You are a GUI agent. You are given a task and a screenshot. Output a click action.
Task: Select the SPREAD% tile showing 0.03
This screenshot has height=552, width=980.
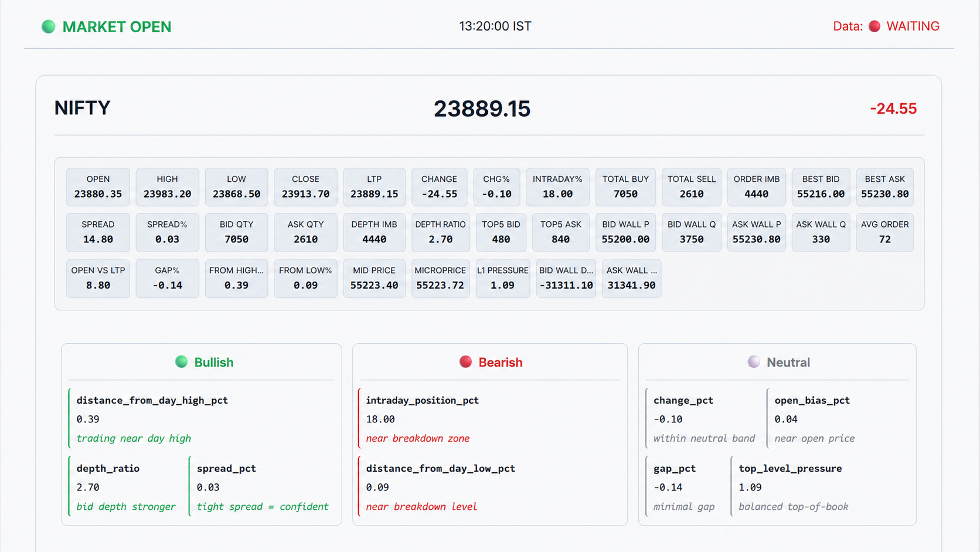[167, 232]
